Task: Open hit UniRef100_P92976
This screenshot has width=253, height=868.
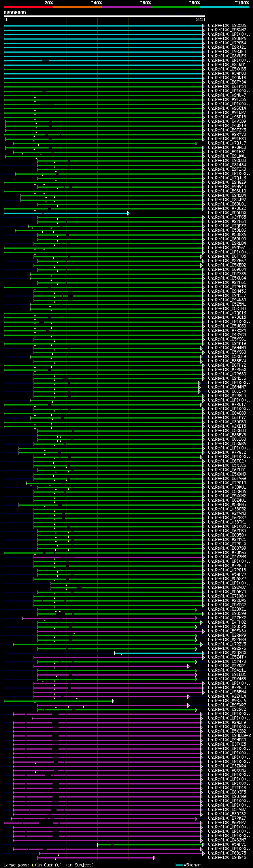Action: tap(227, 649)
